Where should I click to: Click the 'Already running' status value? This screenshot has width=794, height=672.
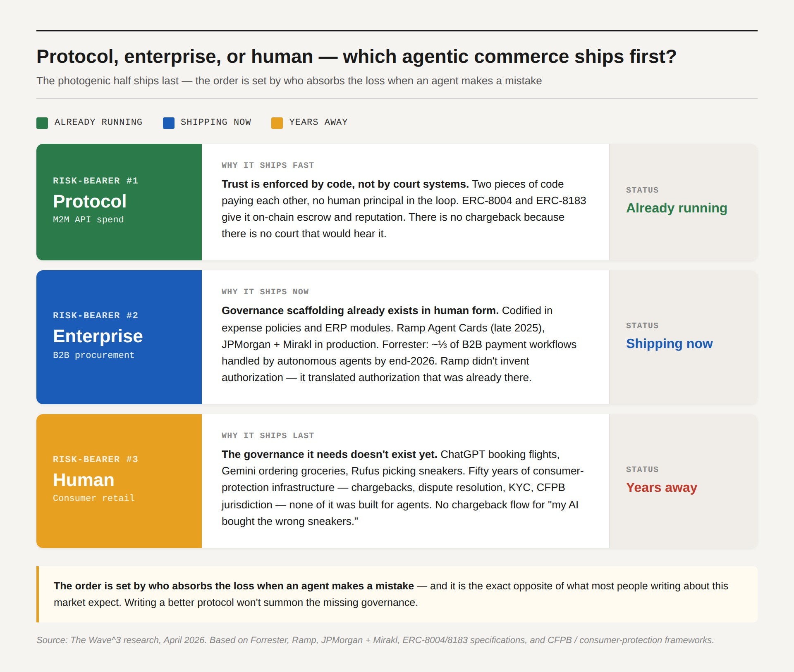677,208
